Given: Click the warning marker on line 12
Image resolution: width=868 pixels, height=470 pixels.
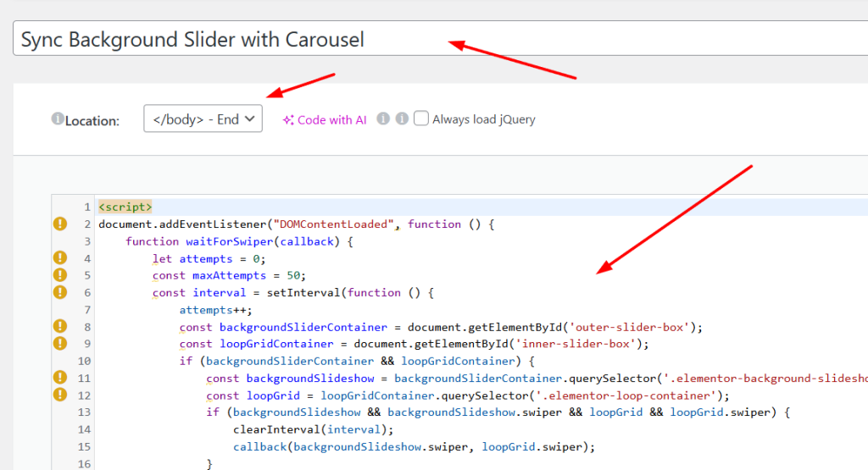Looking at the screenshot, I should pyautogui.click(x=60, y=395).
